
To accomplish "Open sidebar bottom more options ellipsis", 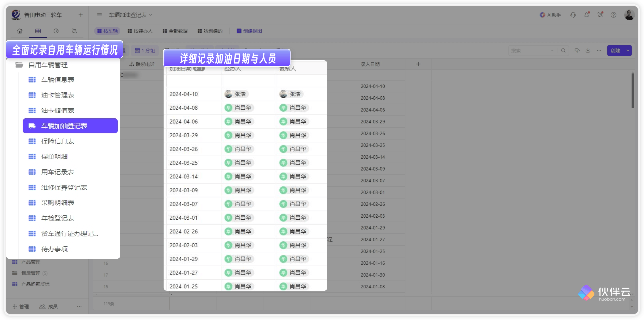I will (79, 307).
